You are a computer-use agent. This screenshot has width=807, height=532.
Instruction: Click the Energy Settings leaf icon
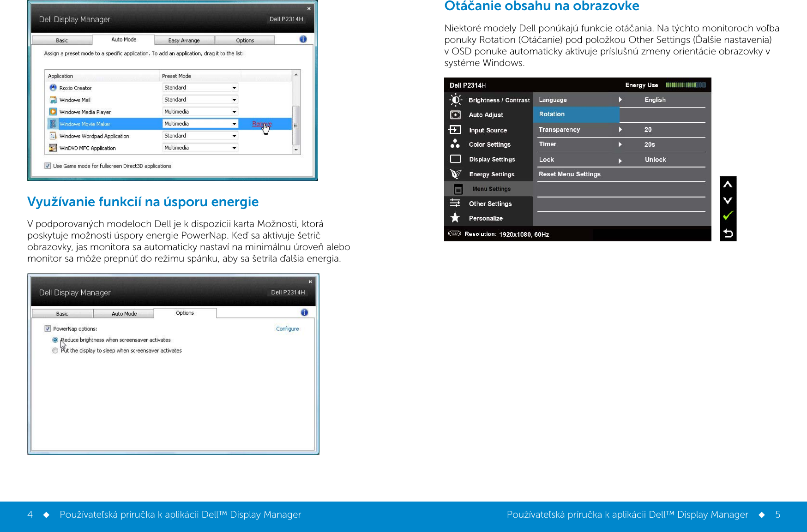pyautogui.click(x=455, y=174)
